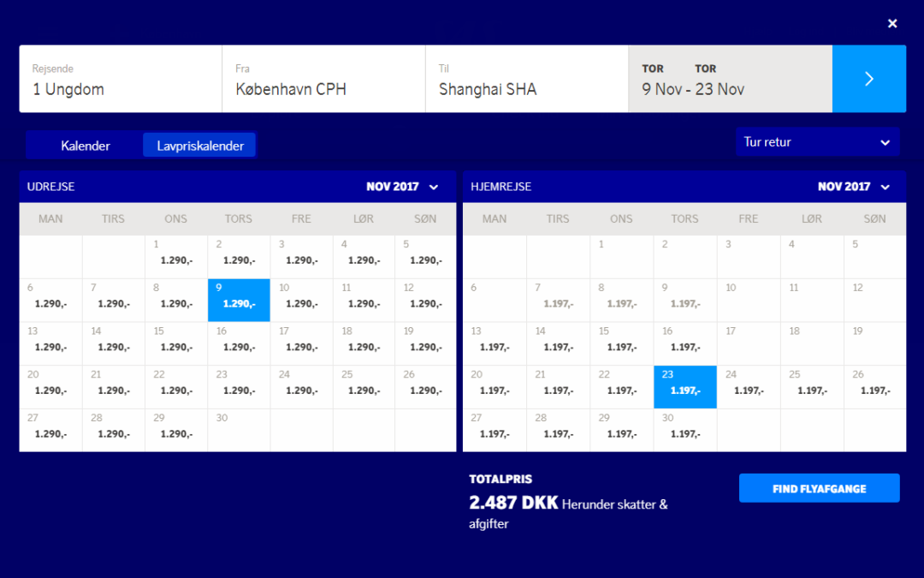Select return date 26 November
The image size is (924, 578).
pyautogui.click(x=874, y=387)
